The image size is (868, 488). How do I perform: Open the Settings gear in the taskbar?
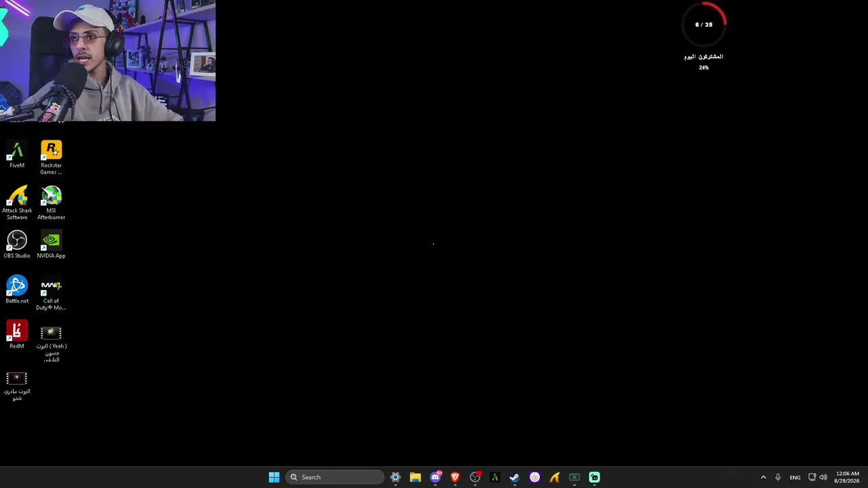pyautogui.click(x=395, y=477)
